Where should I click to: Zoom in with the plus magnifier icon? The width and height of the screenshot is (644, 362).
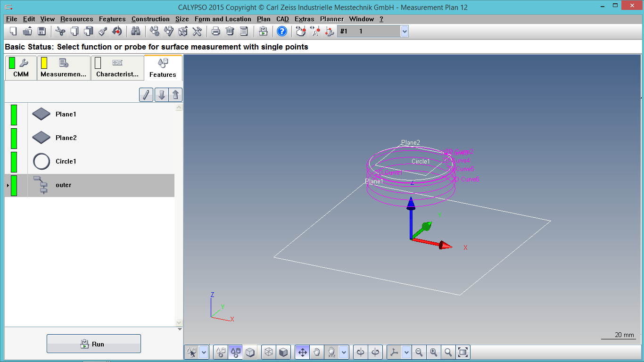pos(433,352)
